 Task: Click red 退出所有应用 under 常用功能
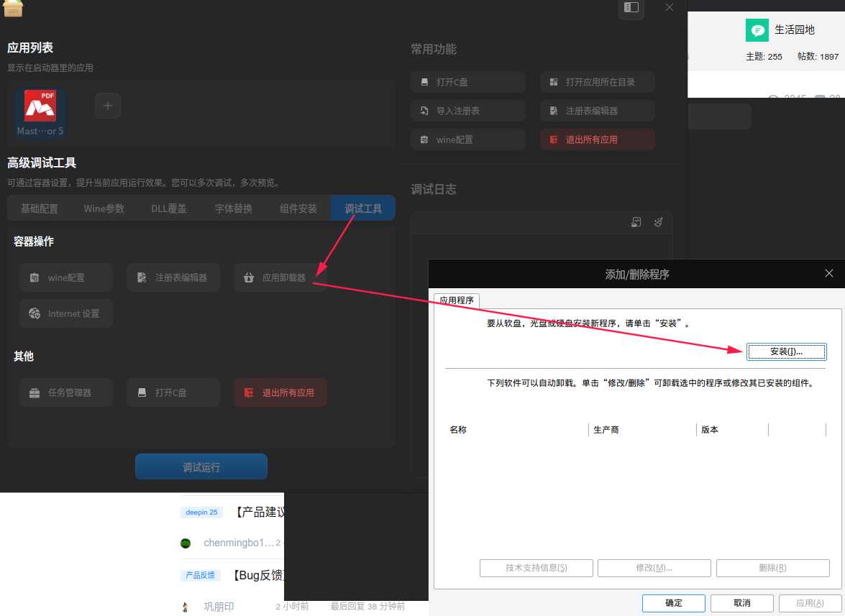pos(597,139)
